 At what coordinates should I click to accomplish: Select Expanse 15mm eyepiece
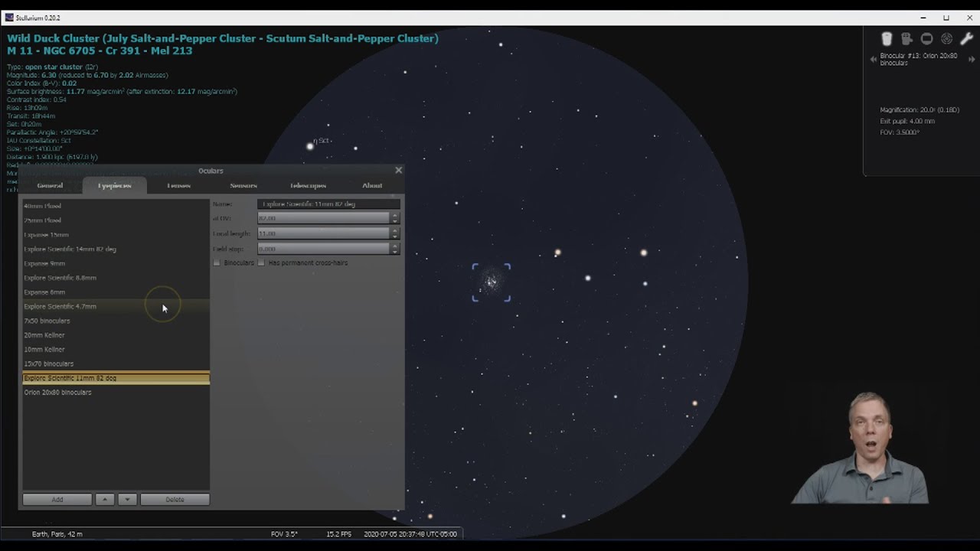click(116, 235)
